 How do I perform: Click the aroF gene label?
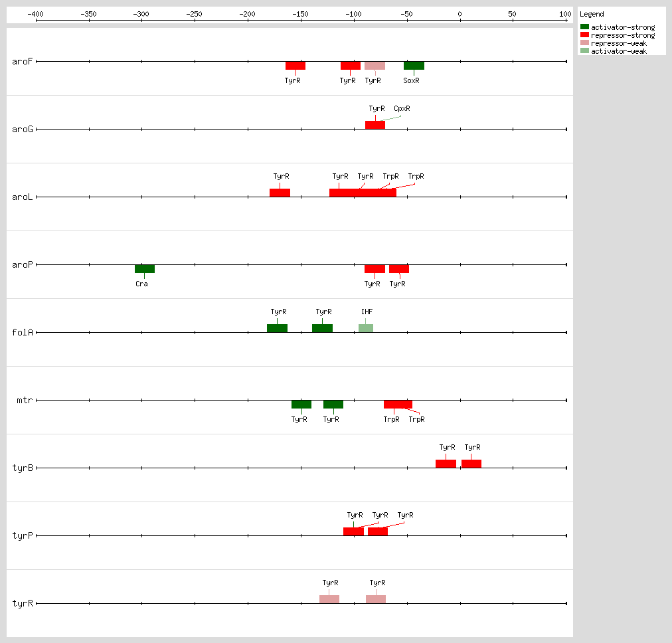click(x=23, y=61)
